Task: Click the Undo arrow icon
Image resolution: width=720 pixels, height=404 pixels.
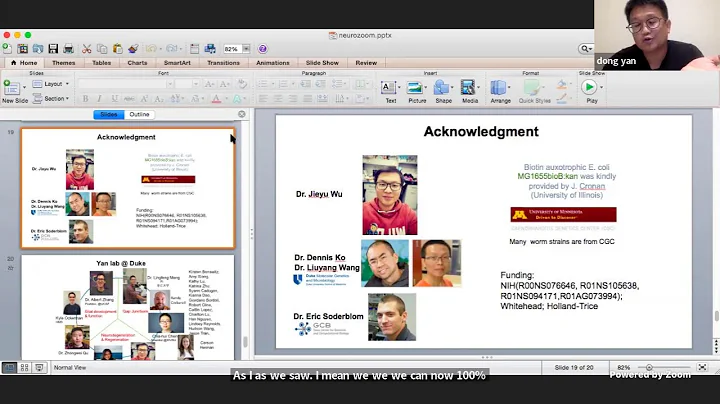Action: (x=151, y=49)
